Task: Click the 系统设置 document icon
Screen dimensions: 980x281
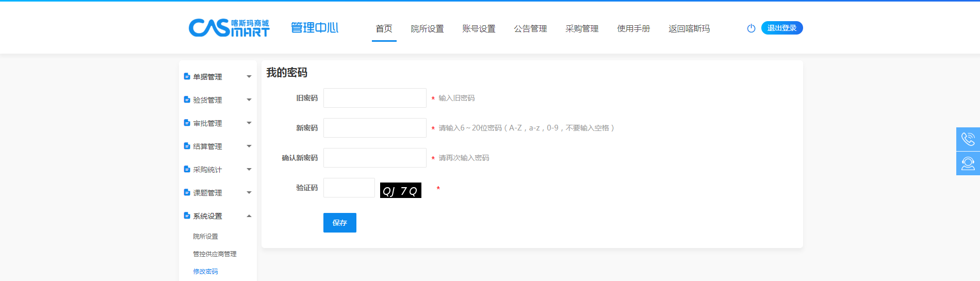Action: 187,216
